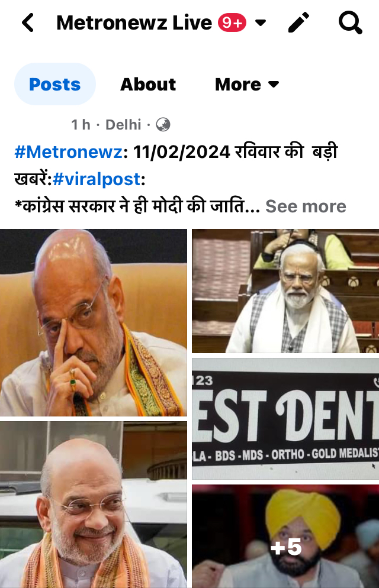379x588 pixels.
Task: Expand the More dropdown menu
Action: coord(247,85)
